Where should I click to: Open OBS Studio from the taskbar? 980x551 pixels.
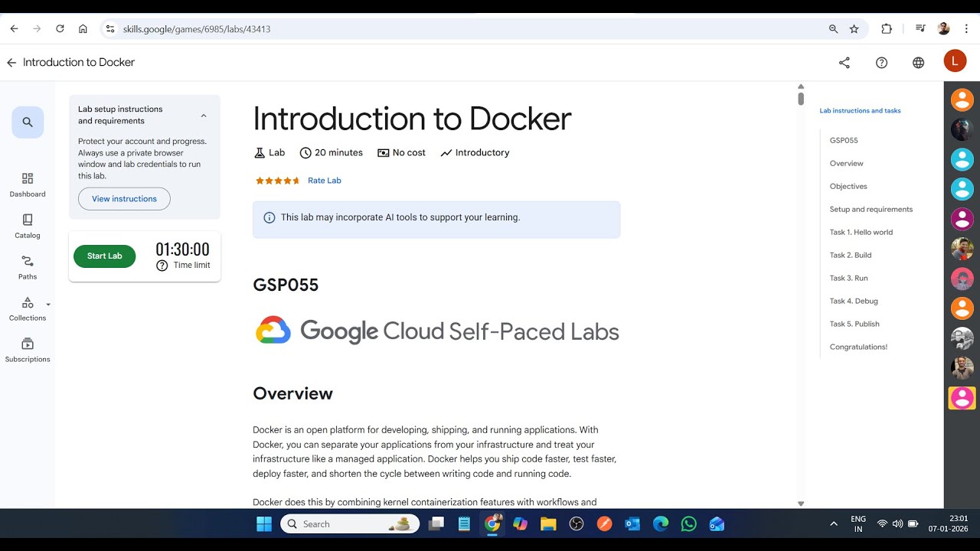click(577, 524)
